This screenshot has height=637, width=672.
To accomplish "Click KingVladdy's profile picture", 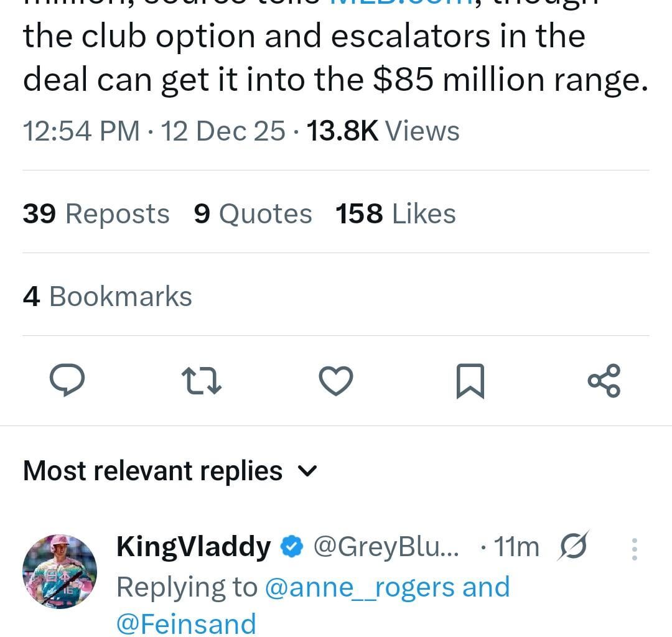I will click(x=59, y=570).
